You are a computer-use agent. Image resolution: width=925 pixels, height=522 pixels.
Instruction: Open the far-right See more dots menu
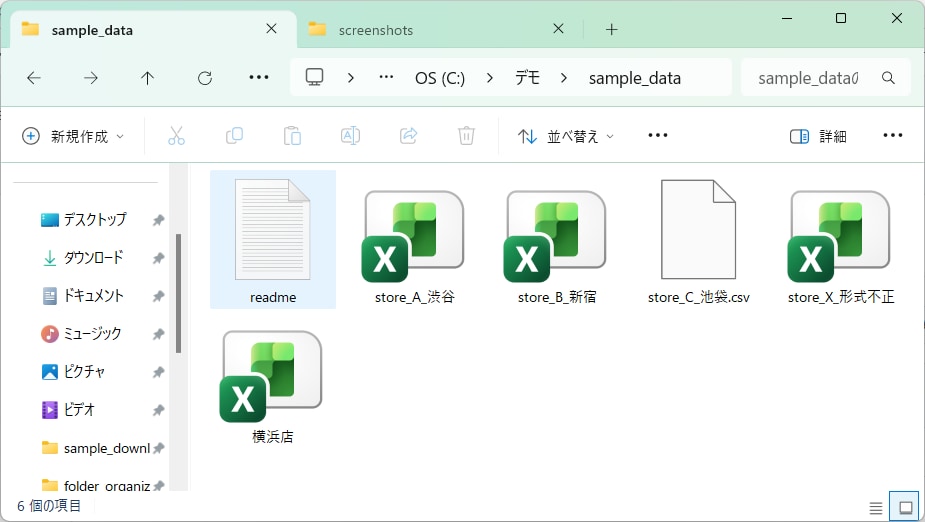pyautogui.click(x=893, y=135)
